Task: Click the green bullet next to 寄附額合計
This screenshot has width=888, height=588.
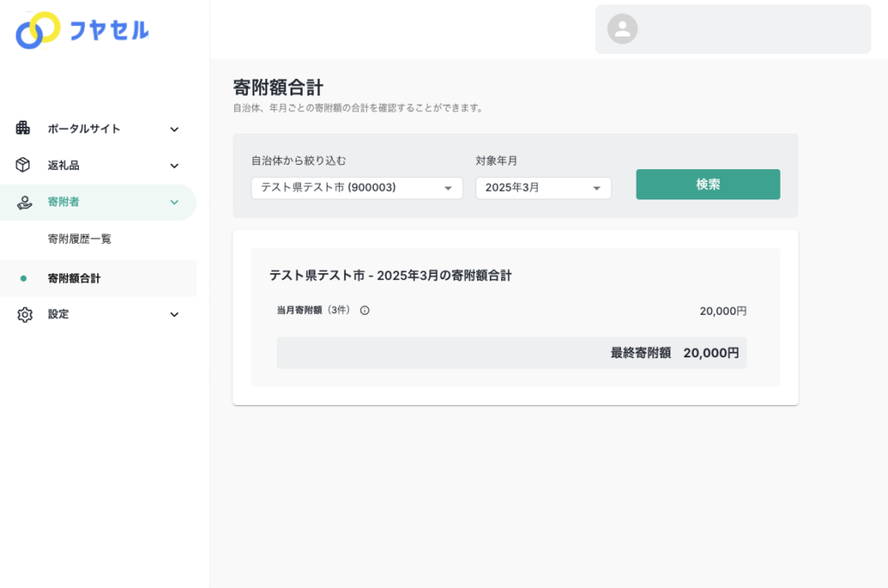Action: 23,278
